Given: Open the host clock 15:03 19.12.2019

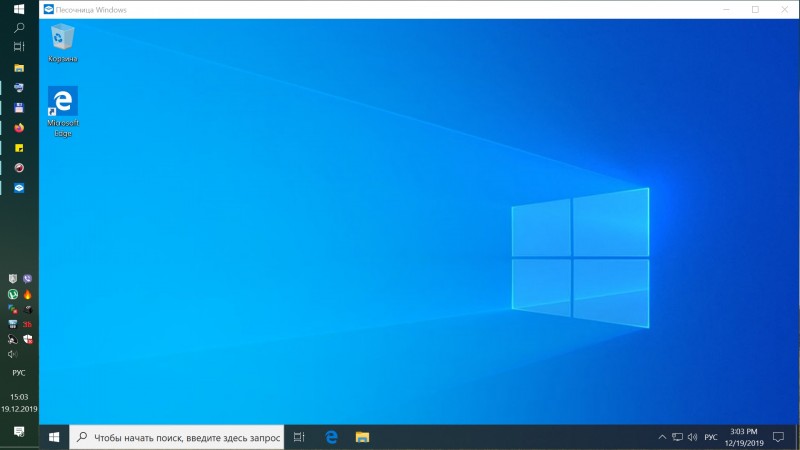Looking at the screenshot, I should 19,403.
